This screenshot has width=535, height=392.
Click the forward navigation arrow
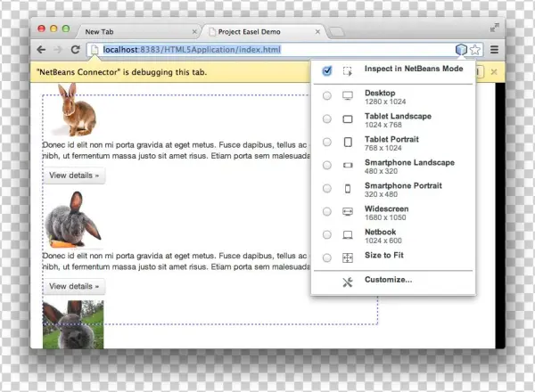coord(59,50)
